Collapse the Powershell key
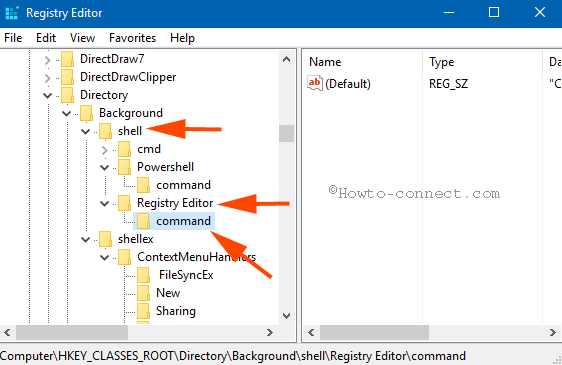Screen dimensions: 562x365 tap(104, 167)
